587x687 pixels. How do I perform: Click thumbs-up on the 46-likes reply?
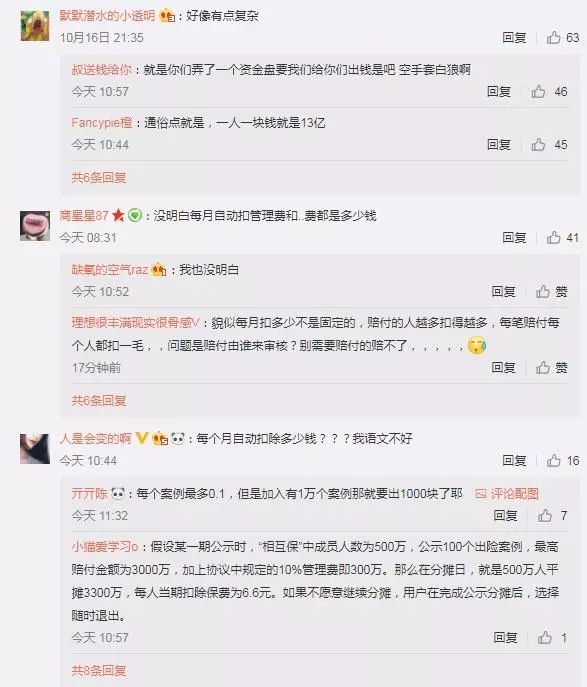tap(538, 92)
